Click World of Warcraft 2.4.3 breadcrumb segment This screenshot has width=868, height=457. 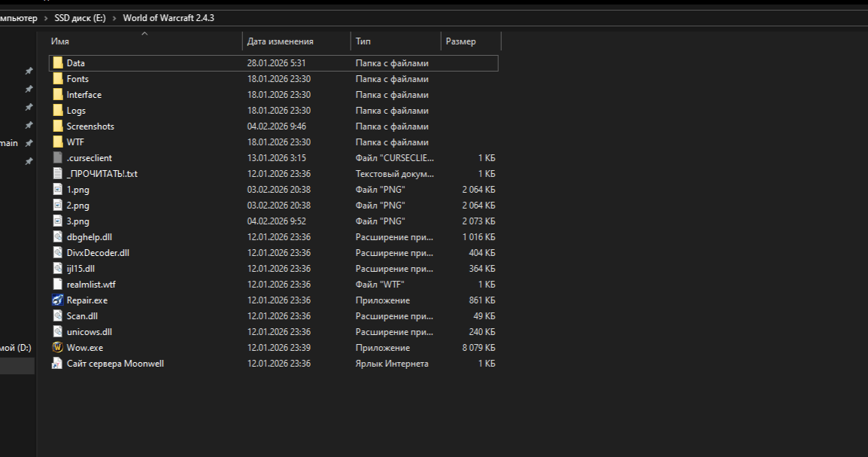coord(168,18)
